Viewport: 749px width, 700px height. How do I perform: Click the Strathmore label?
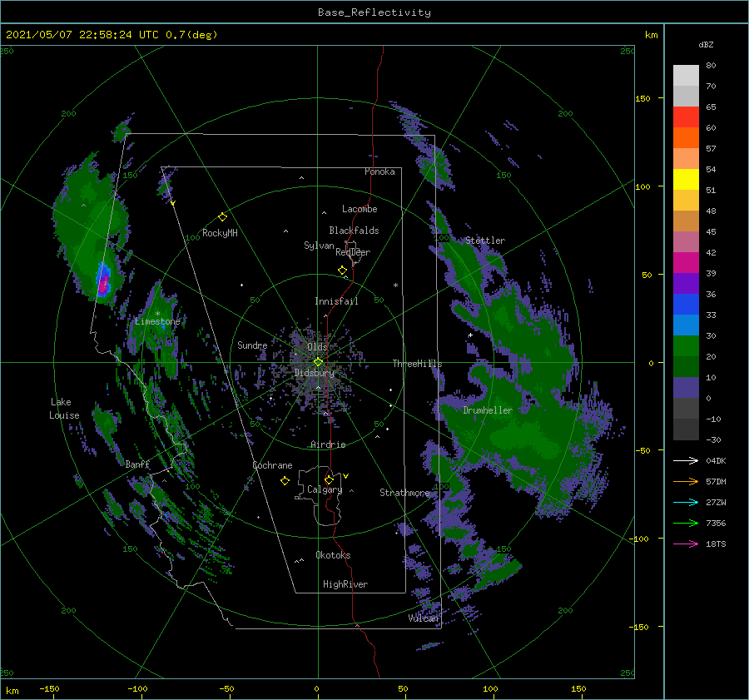point(404,493)
